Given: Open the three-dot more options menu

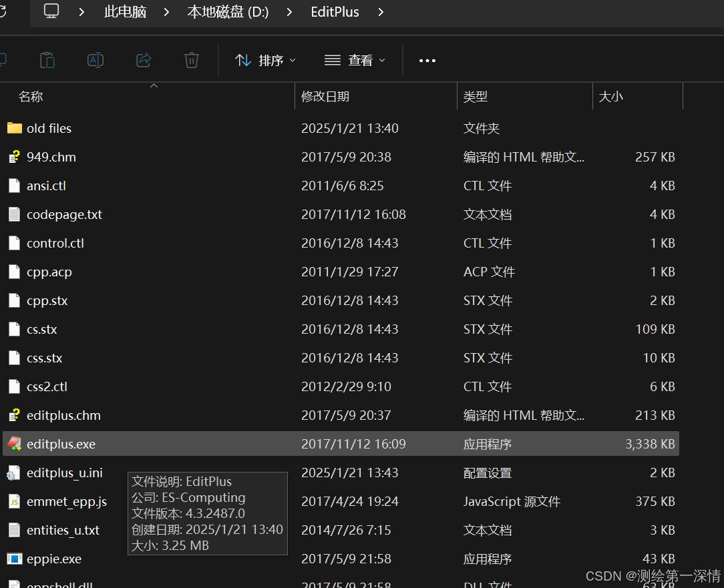Looking at the screenshot, I should (x=427, y=61).
